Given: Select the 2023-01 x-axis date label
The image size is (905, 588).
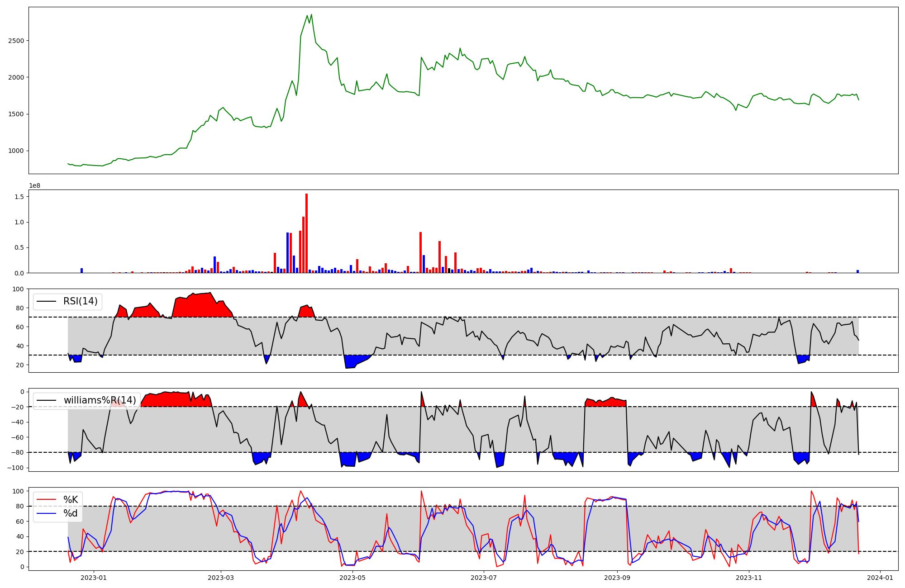Looking at the screenshot, I should (94, 578).
